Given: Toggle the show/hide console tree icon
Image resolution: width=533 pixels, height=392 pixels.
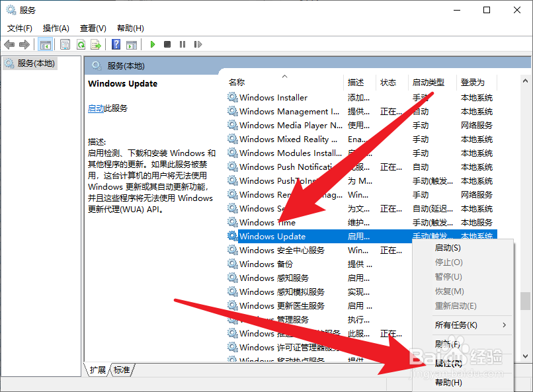Looking at the screenshot, I should pyautogui.click(x=45, y=44).
